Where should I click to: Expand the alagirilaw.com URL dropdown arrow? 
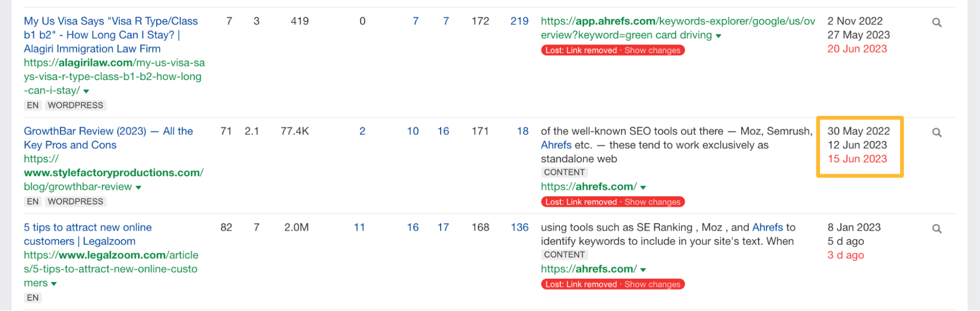click(85, 91)
